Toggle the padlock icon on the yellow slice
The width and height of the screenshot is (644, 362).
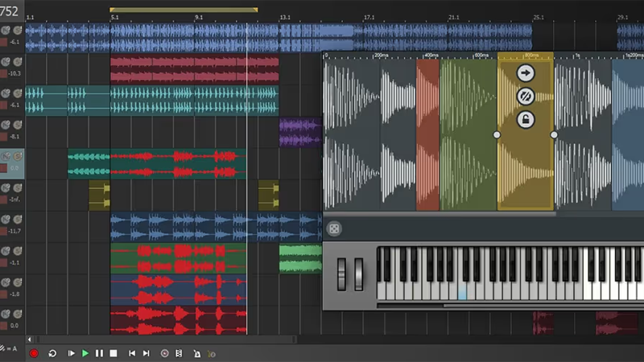pyautogui.click(x=526, y=120)
